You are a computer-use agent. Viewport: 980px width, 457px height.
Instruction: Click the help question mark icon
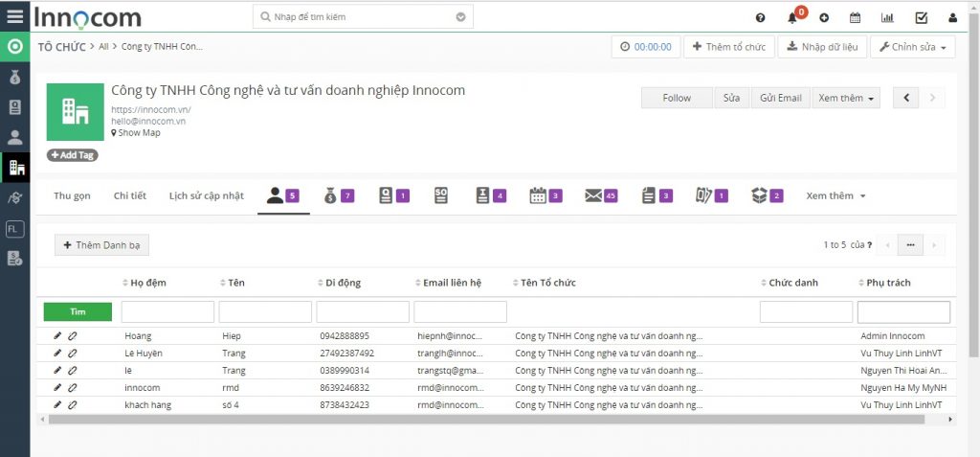click(760, 17)
